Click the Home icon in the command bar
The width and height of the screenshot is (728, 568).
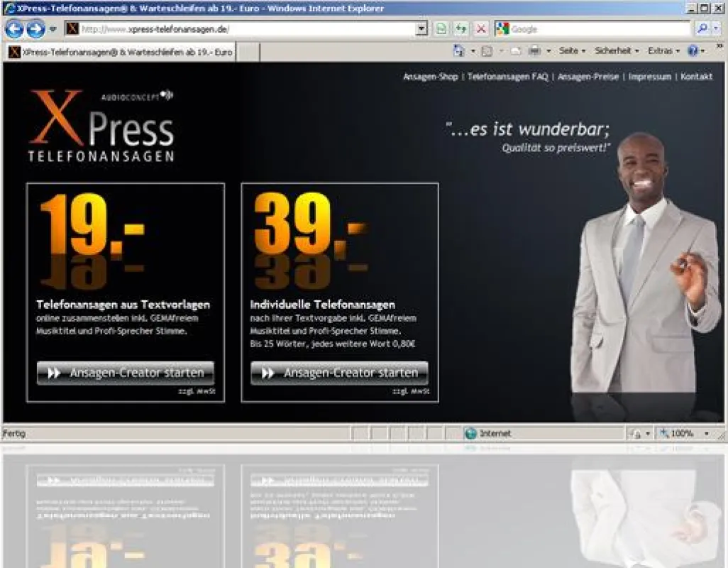[458, 50]
